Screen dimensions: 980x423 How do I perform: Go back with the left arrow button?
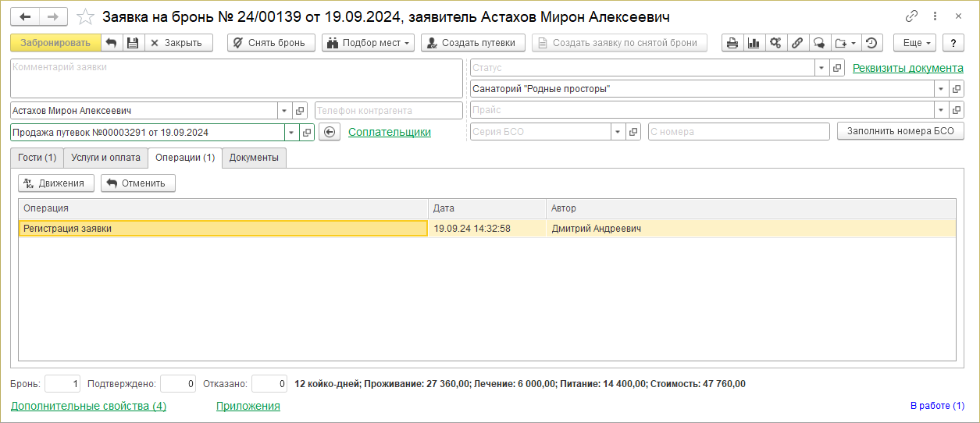coord(25,16)
